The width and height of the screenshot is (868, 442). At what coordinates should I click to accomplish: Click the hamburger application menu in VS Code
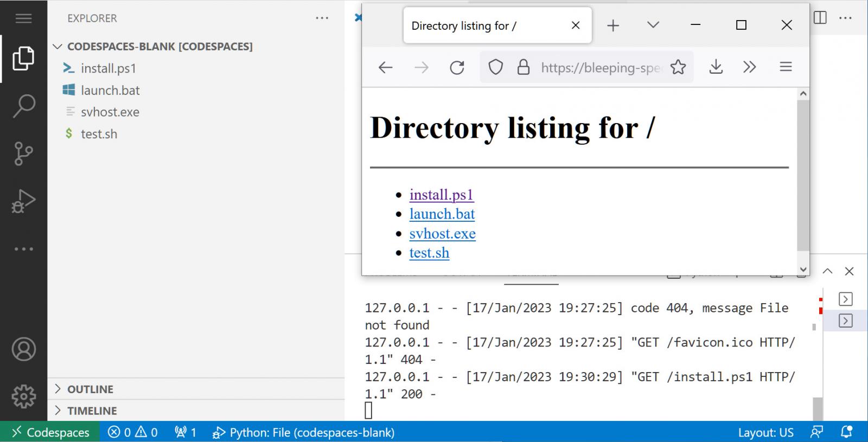click(23, 18)
